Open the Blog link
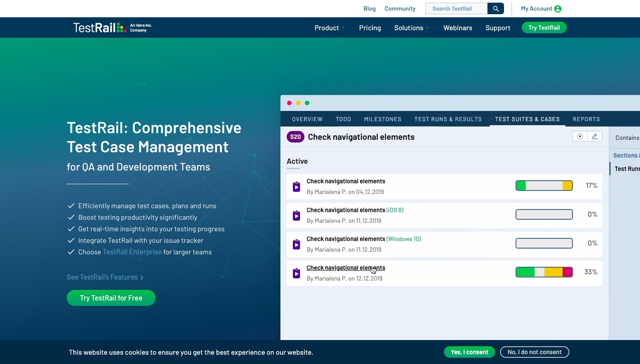The image size is (640, 364). point(369,8)
